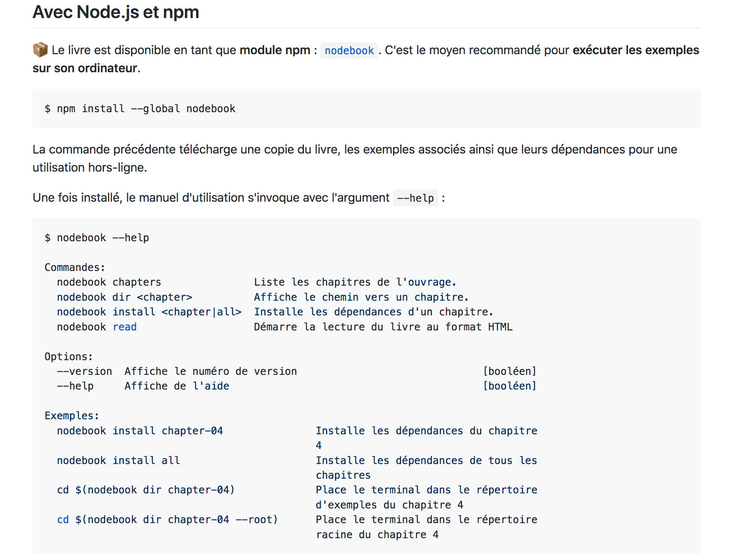The height and width of the screenshot is (560, 732).
Task: Click the cd command link
Action: coord(63,519)
